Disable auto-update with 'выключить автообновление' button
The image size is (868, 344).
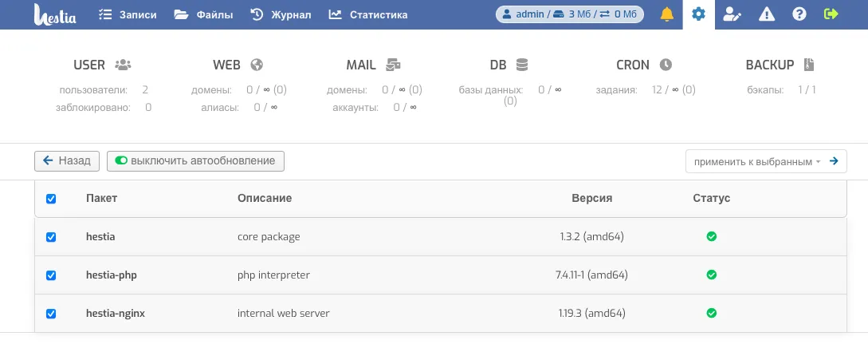[x=195, y=161]
